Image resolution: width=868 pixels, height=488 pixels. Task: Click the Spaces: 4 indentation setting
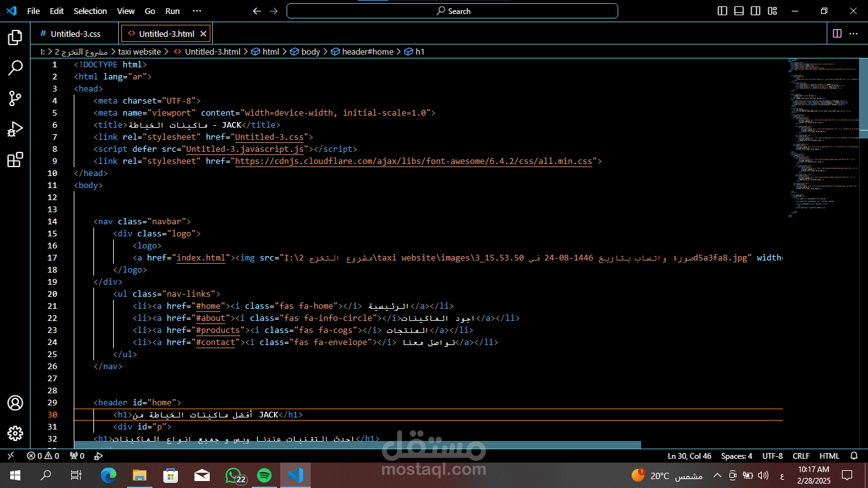pyautogui.click(x=736, y=456)
